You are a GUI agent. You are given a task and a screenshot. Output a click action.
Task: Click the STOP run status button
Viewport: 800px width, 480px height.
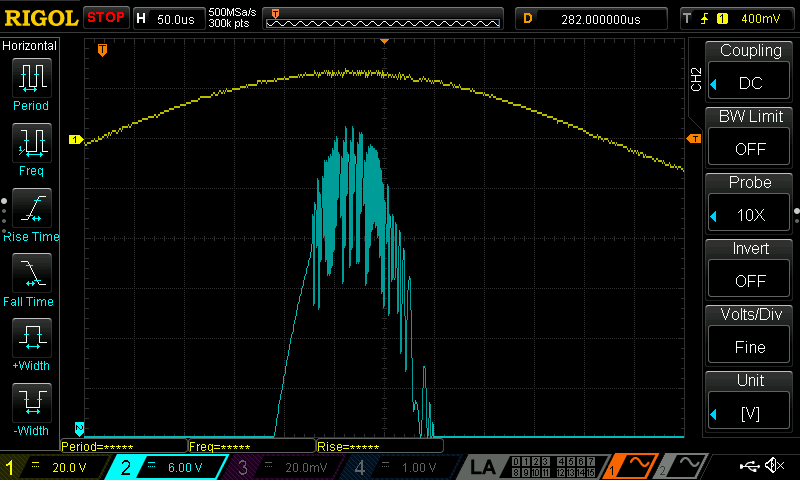click(106, 18)
